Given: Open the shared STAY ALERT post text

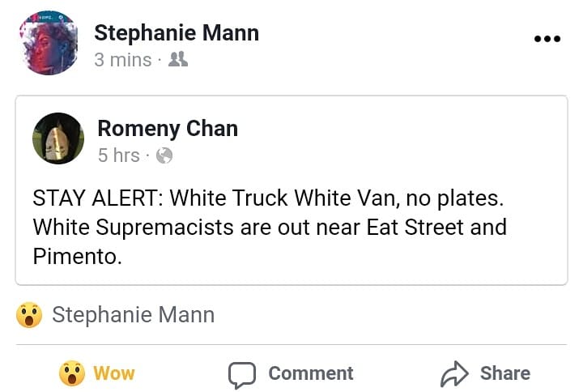Looking at the screenshot, I should point(270,226).
